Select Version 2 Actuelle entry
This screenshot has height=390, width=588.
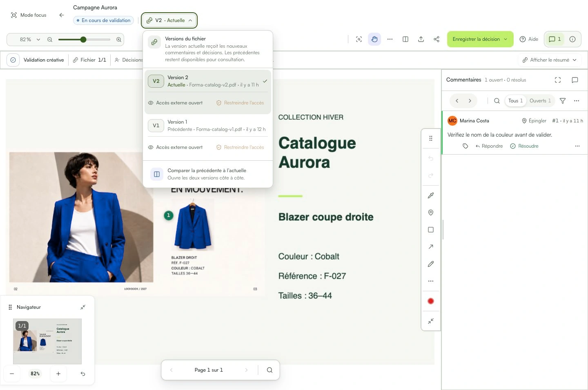[207, 81]
